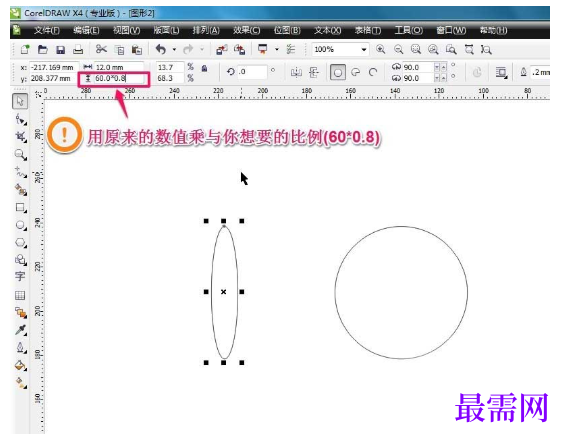This screenshot has width=567, height=439.
Task: Open the 效果(C) menu
Action: 246,30
